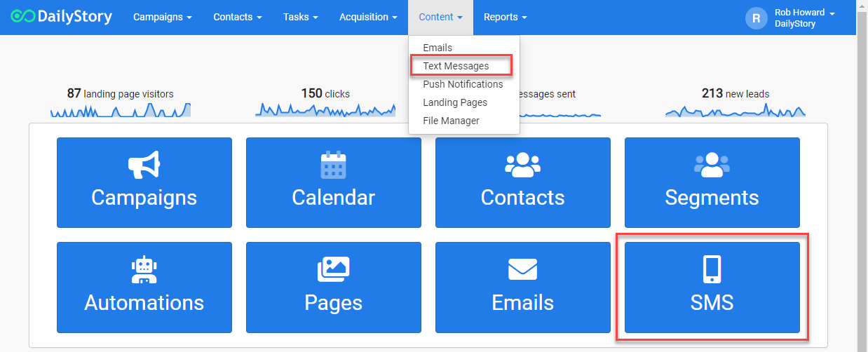Click the phone icon on the SMS tile
The height and width of the screenshot is (352, 868).
point(712,270)
